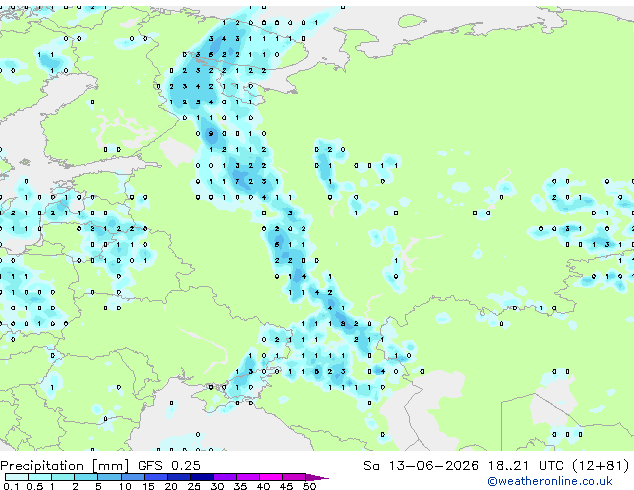Click the dark navy legend swatch between 25 and 30
634x490 pixels.
pyautogui.click(x=202, y=477)
